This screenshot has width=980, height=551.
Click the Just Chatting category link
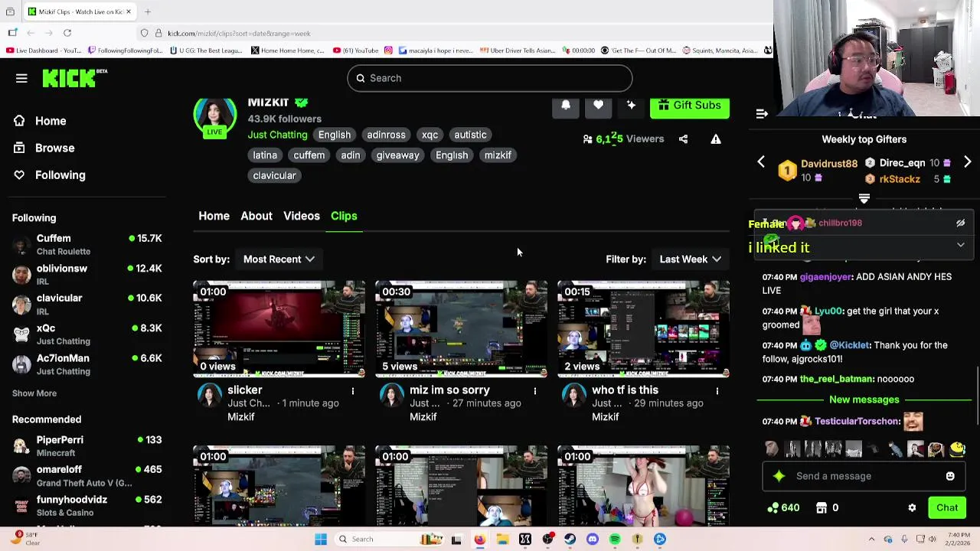click(277, 135)
